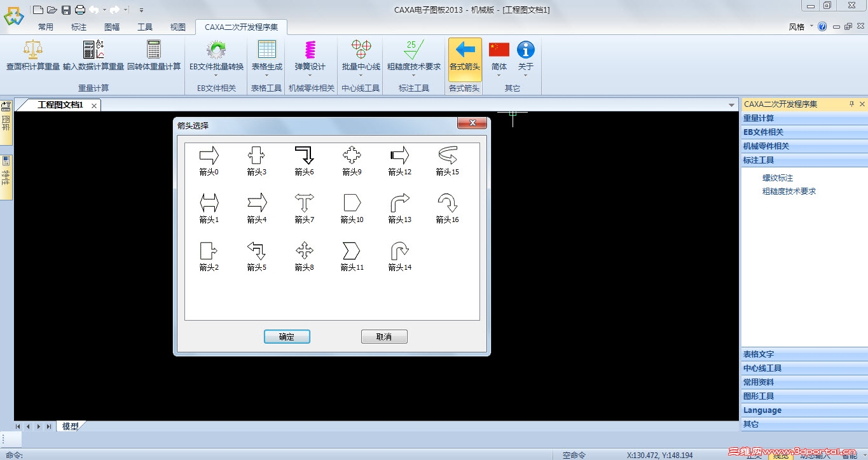This screenshot has width=868, height=460.
Task: Open quick access toolbar customize dropdown
Action: [x=141, y=10]
